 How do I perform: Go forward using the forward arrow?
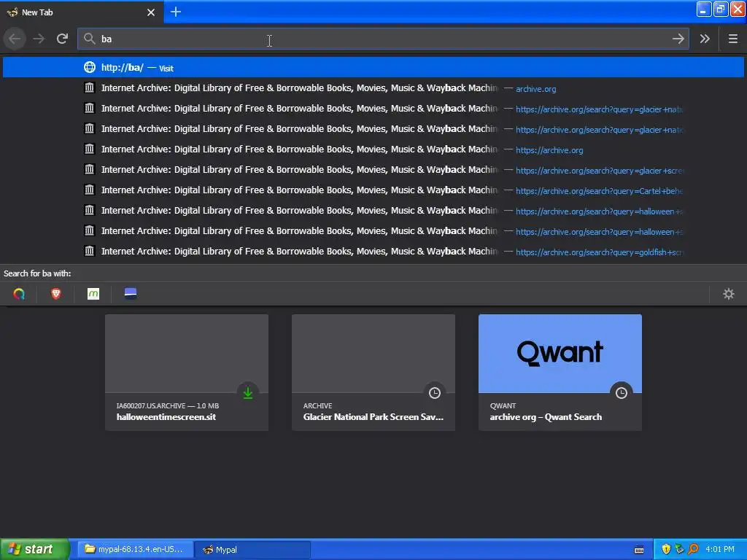tap(39, 39)
